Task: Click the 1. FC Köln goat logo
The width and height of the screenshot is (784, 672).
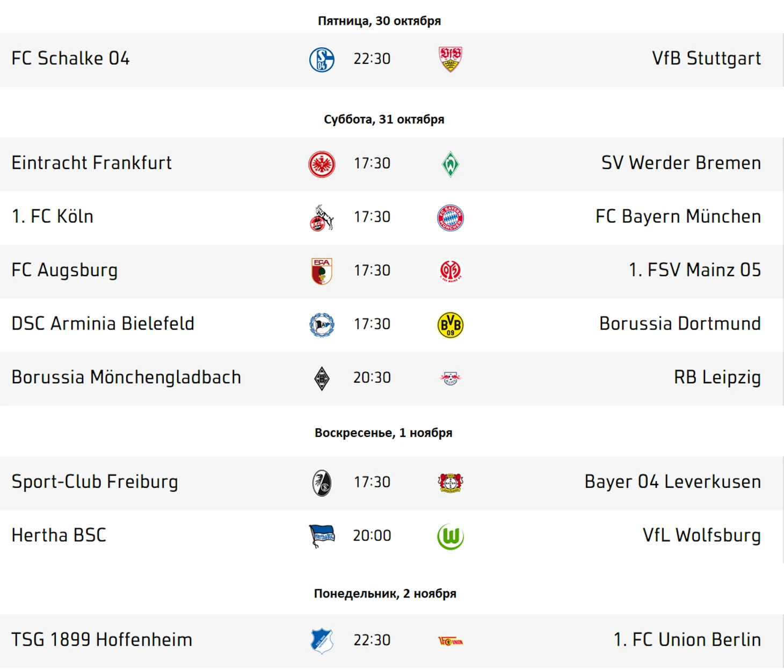Action: click(x=322, y=218)
